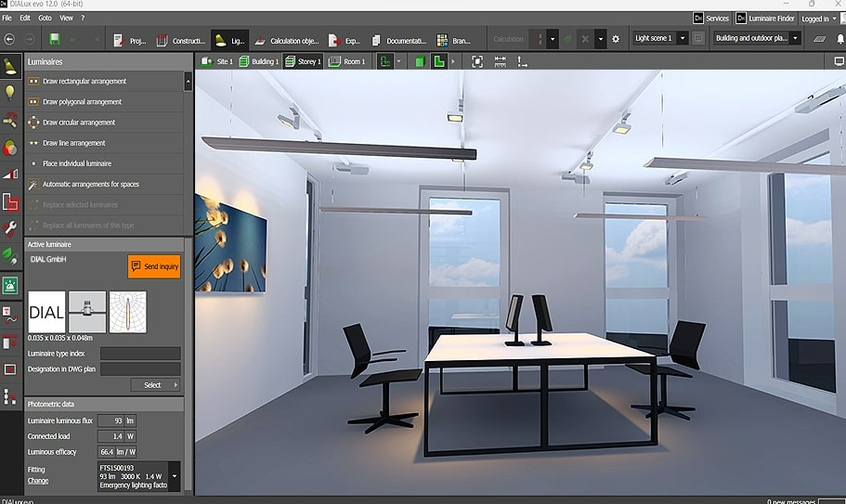Screen dimensions: 846x504
Task: Click the light scene monitor icon button
Action: (x=698, y=39)
